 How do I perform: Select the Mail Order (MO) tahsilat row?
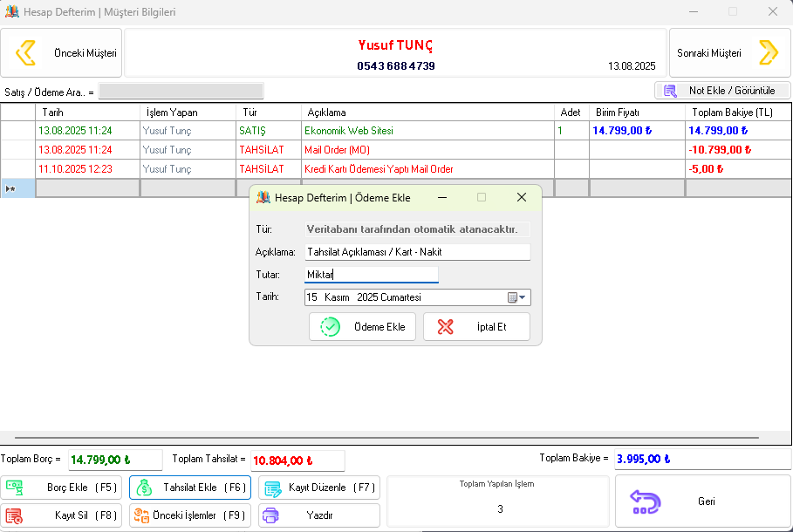coord(349,150)
